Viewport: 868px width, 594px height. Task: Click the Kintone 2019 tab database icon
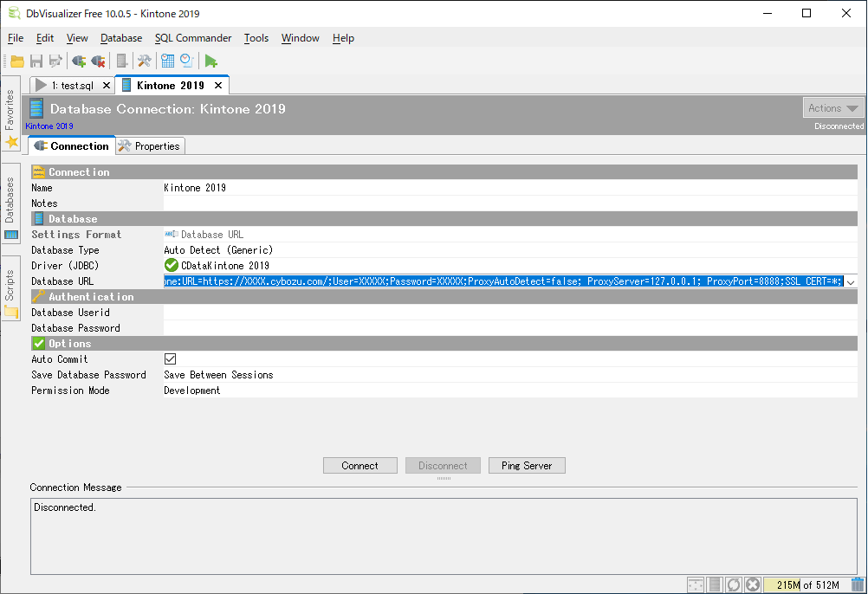[126, 85]
